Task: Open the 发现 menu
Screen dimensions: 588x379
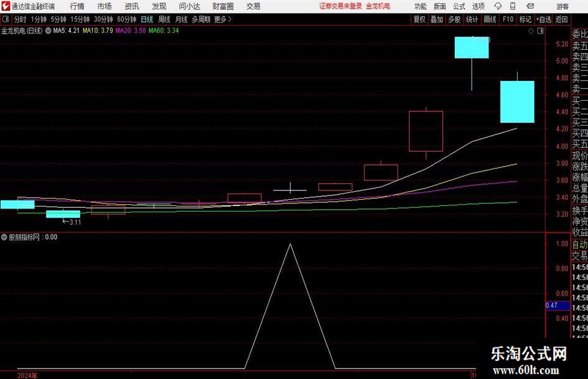Action: [159, 6]
